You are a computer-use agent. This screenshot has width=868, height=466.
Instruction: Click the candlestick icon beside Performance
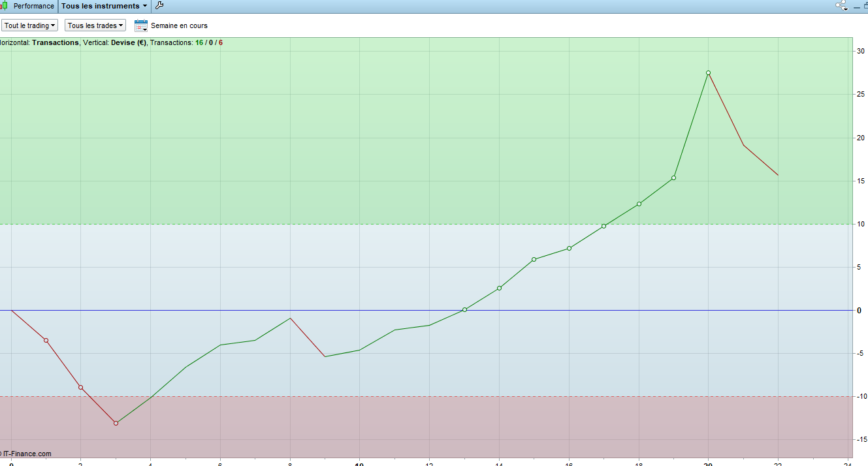pyautogui.click(x=3, y=6)
